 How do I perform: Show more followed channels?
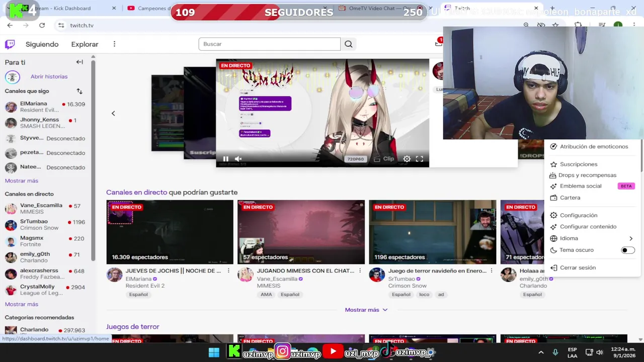(x=22, y=180)
